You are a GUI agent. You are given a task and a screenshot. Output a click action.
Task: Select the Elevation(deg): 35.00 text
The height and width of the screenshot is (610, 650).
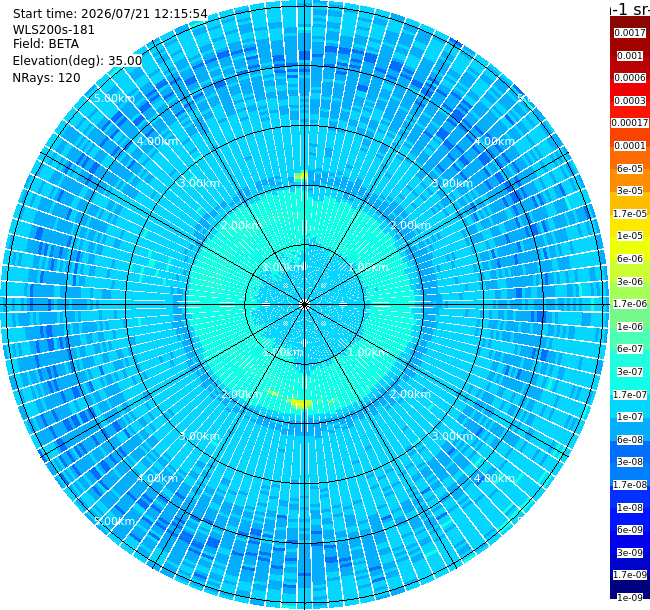pyautogui.click(x=77, y=61)
